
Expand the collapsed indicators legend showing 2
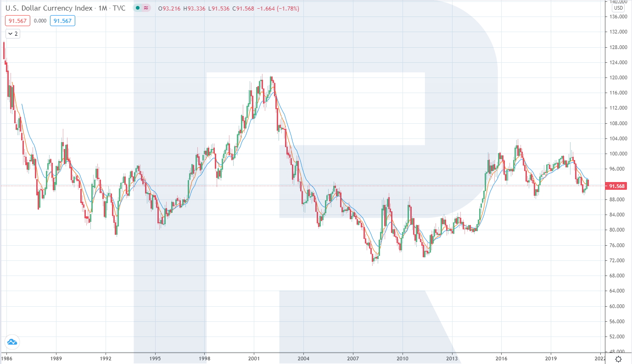(x=13, y=33)
